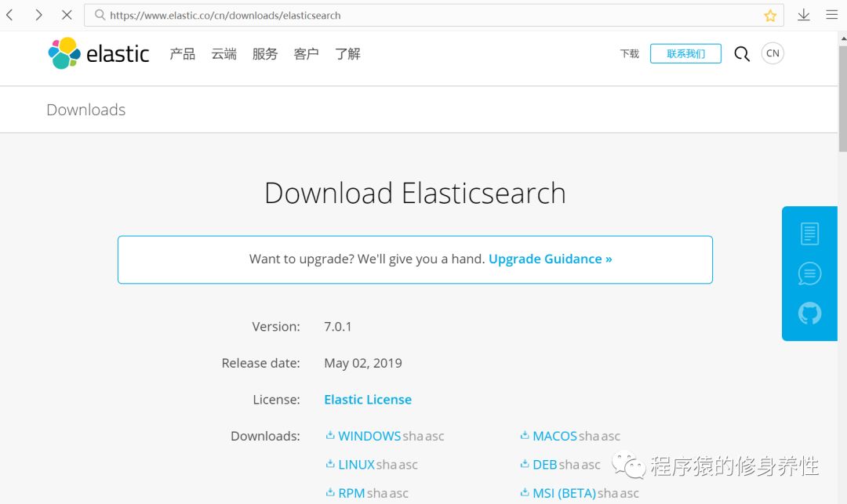Viewport: 847px width, 504px height.
Task: Open the Elastic License link
Action: [x=368, y=399]
